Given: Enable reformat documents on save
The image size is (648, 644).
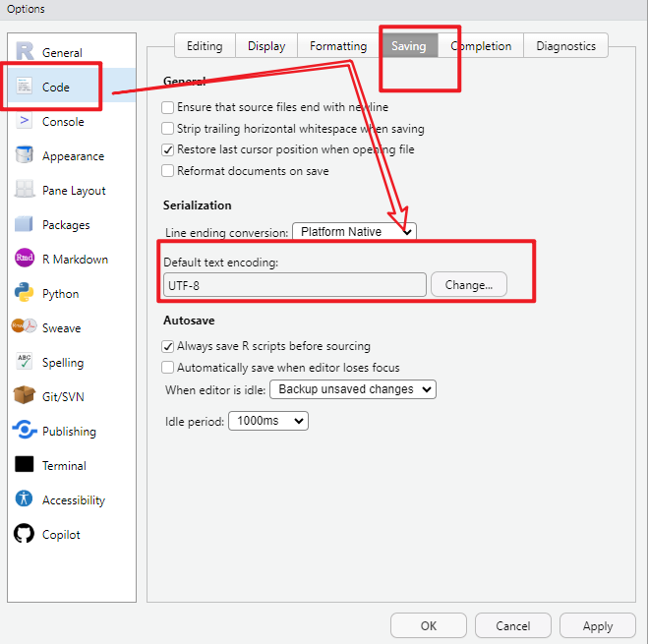Looking at the screenshot, I should click(168, 171).
